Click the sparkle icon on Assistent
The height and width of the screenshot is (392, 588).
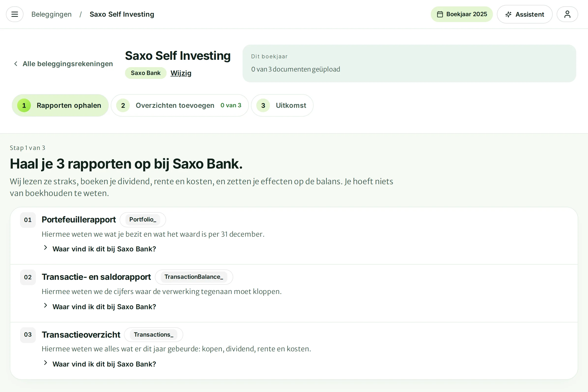tap(508, 14)
